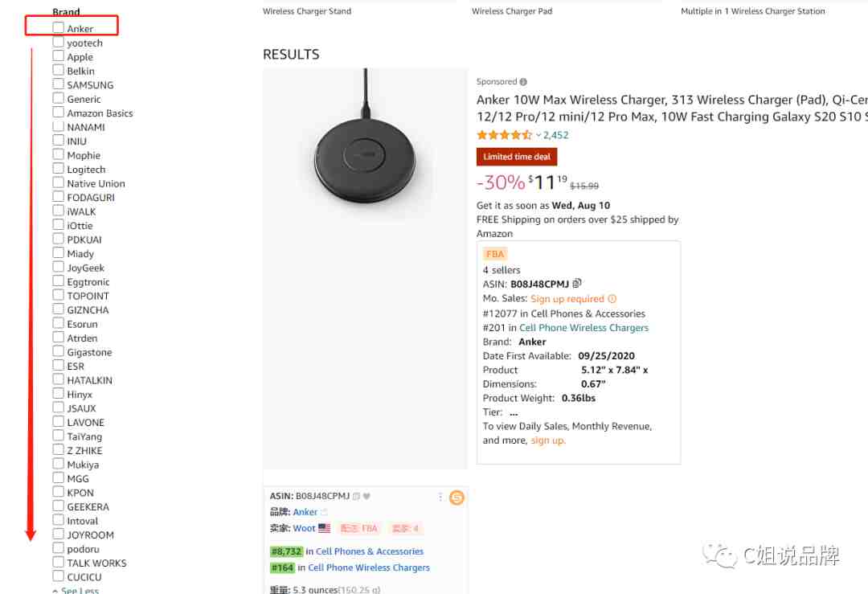Copy the ASIN in FBA info box
Image resolution: width=868 pixels, height=594 pixels.
click(x=577, y=284)
